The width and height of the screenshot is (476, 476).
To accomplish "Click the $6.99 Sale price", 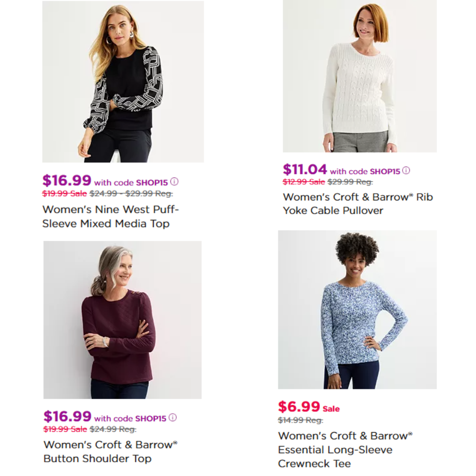I will pos(309,407).
